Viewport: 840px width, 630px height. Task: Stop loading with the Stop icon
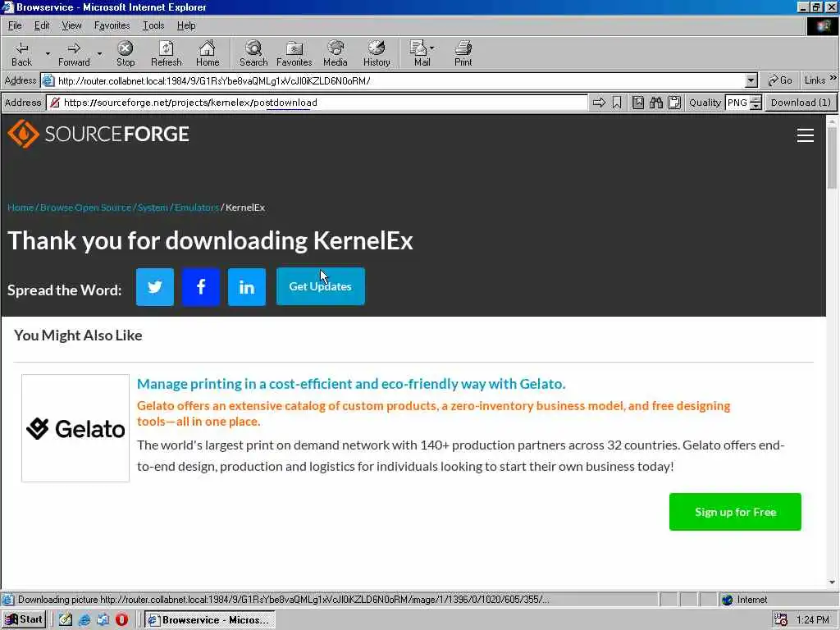pos(126,53)
